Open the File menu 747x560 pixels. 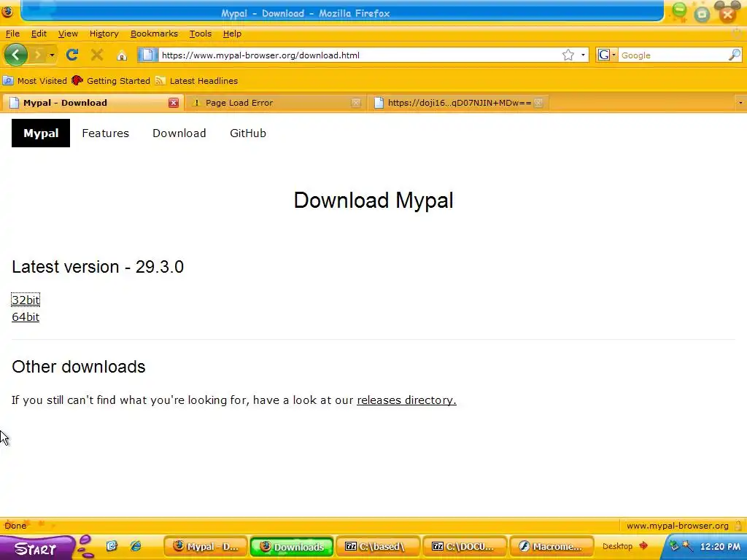[x=12, y=34]
